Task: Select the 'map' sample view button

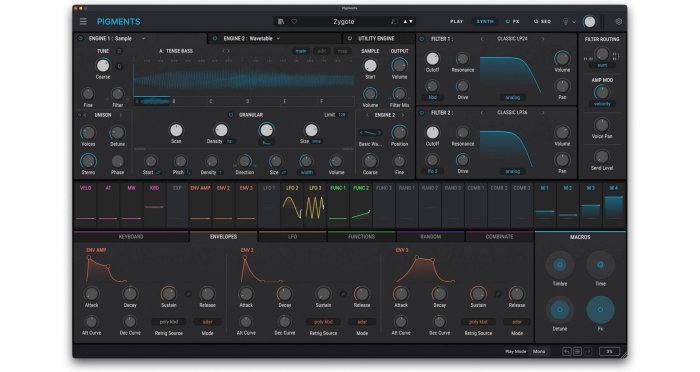Action: [x=342, y=51]
